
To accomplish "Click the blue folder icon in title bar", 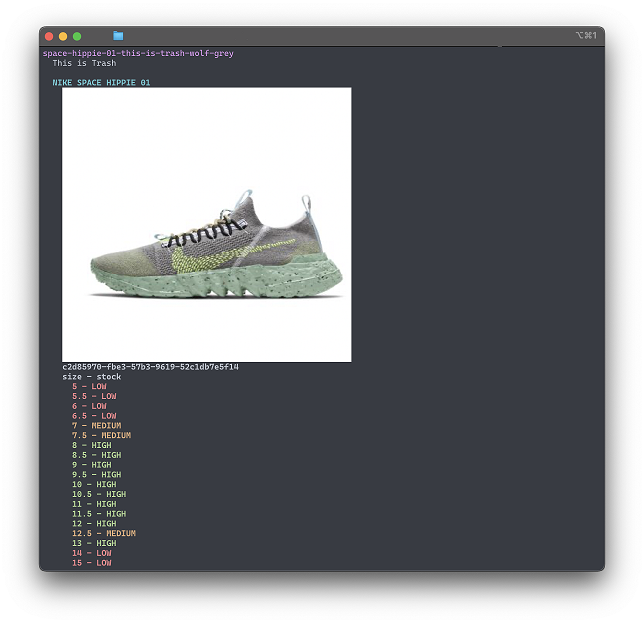I will (118, 36).
